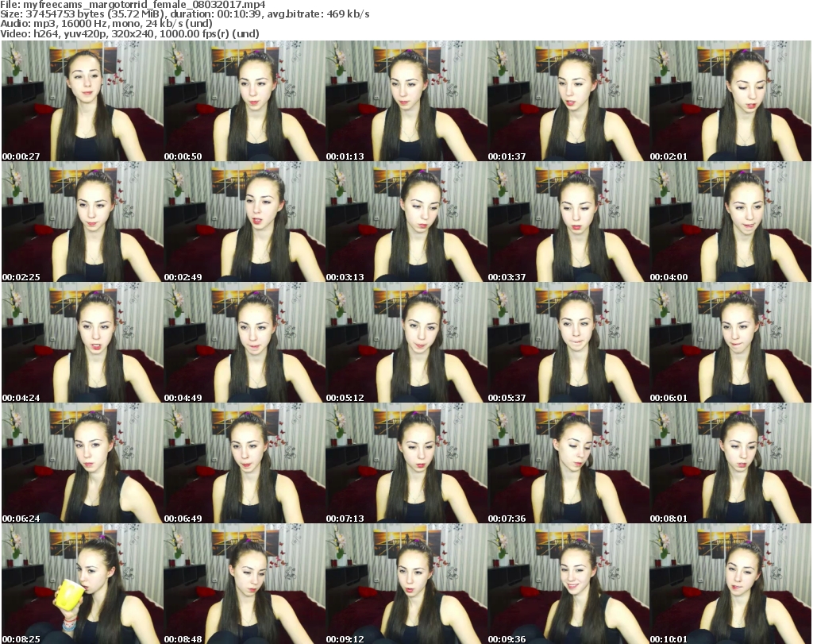Click the frame marked 00:09:12
The image size is (813, 644).
click(x=406, y=584)
